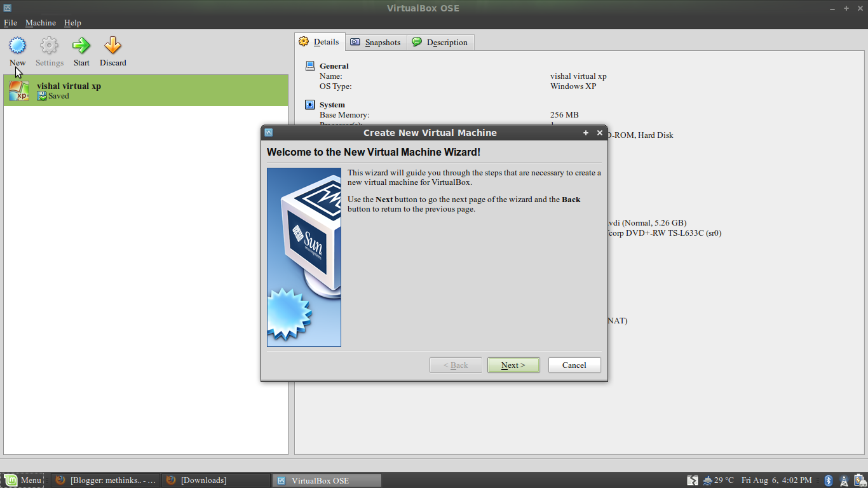The width and height of the screenshot is (868, 488).
Task: Switch to Downloads taskbar window
Action: [216, 480]
